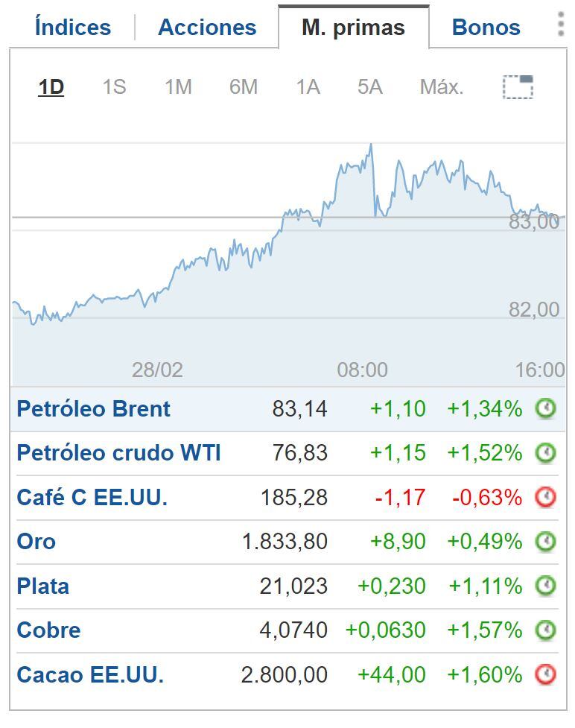Image resolution: width=575 pixels, height=728 pixels.
Task: Select the Máx. time range
Action: pos(439,86)
